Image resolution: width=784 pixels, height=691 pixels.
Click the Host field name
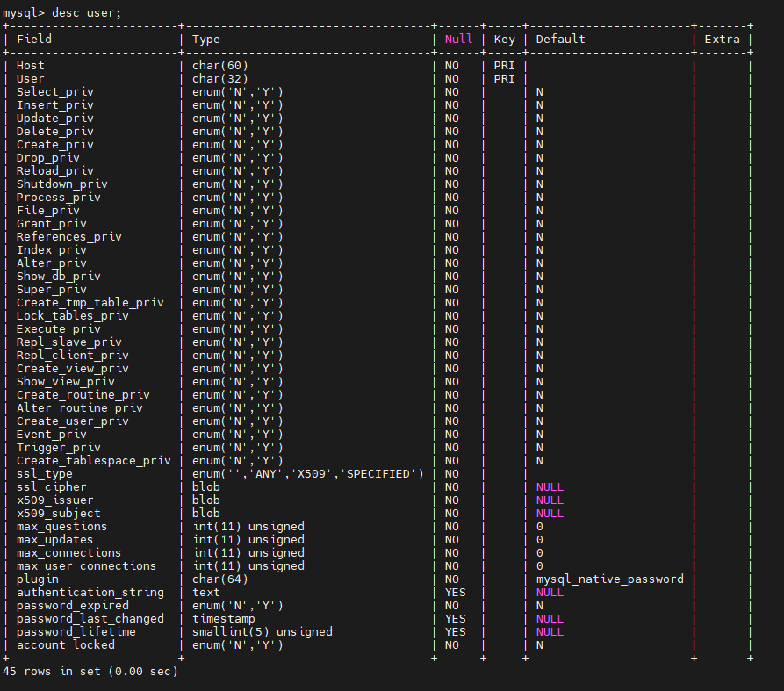coord(31,66)
